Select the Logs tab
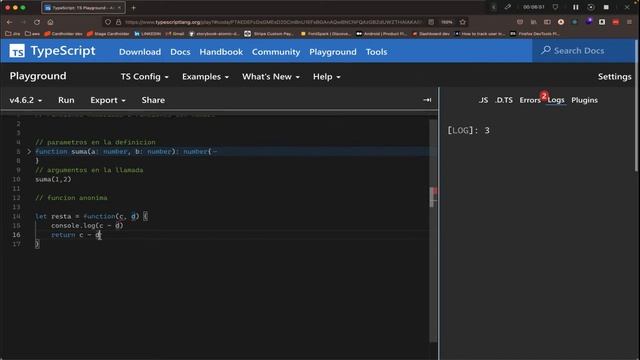The width and height of the screenshot is (640, 360). pos(556,100)
